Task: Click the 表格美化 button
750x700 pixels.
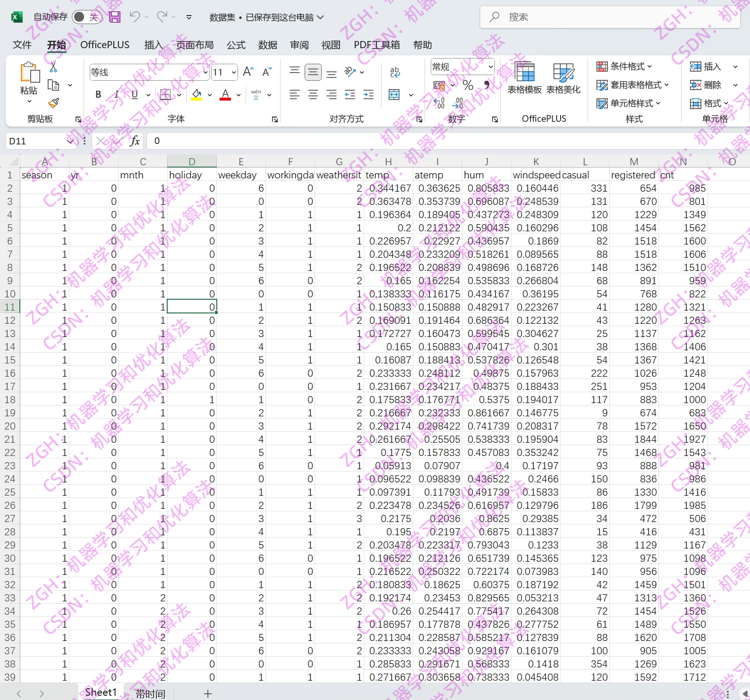Action: [563, 78]
